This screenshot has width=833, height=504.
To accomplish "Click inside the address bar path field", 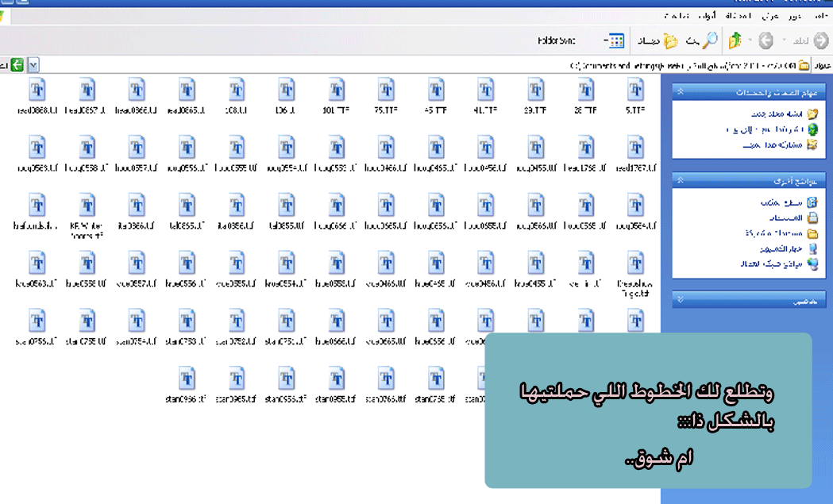I will point(397,66).
